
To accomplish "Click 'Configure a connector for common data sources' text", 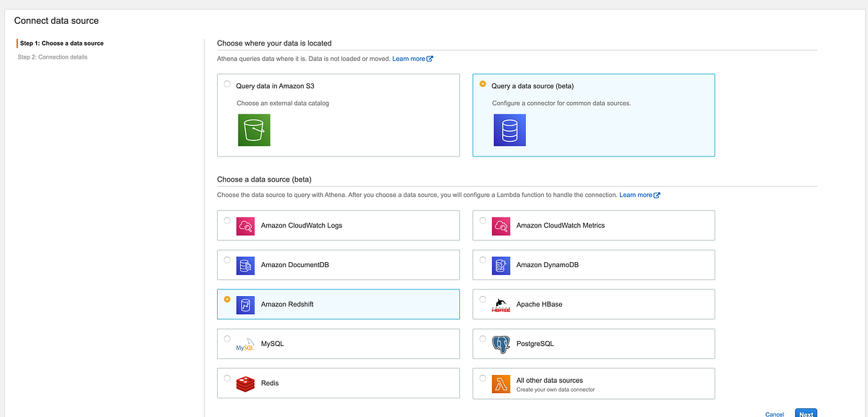I will pyautogui.click(x=561, y=104).
